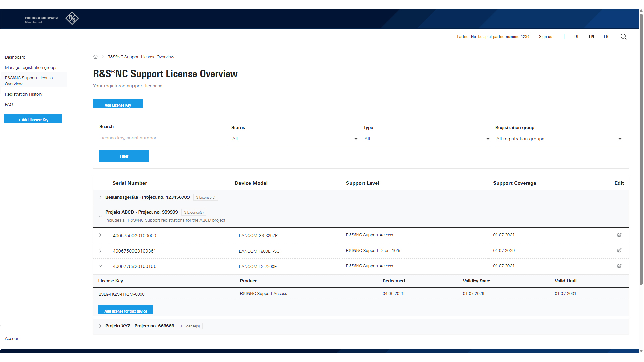Open Manage registration groups
Image resolution: width=644 pixels, height=362 pixels.
click(x=31, y=68)
